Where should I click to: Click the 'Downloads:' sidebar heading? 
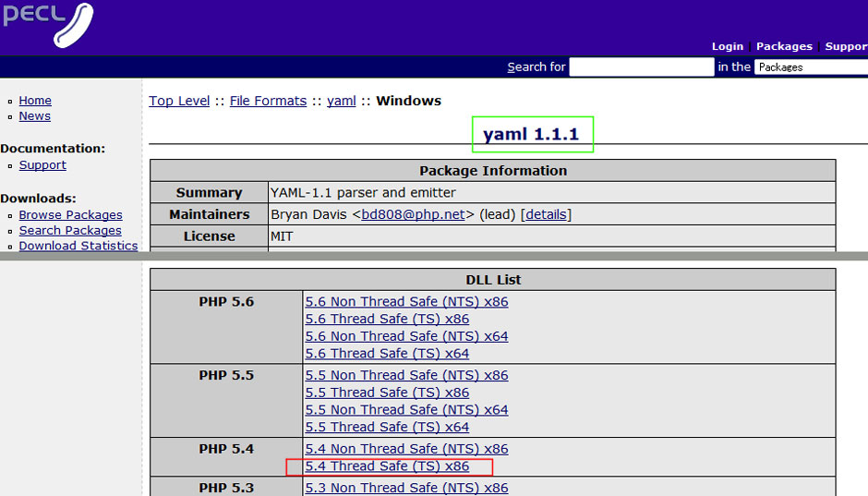tap(38, 199)
